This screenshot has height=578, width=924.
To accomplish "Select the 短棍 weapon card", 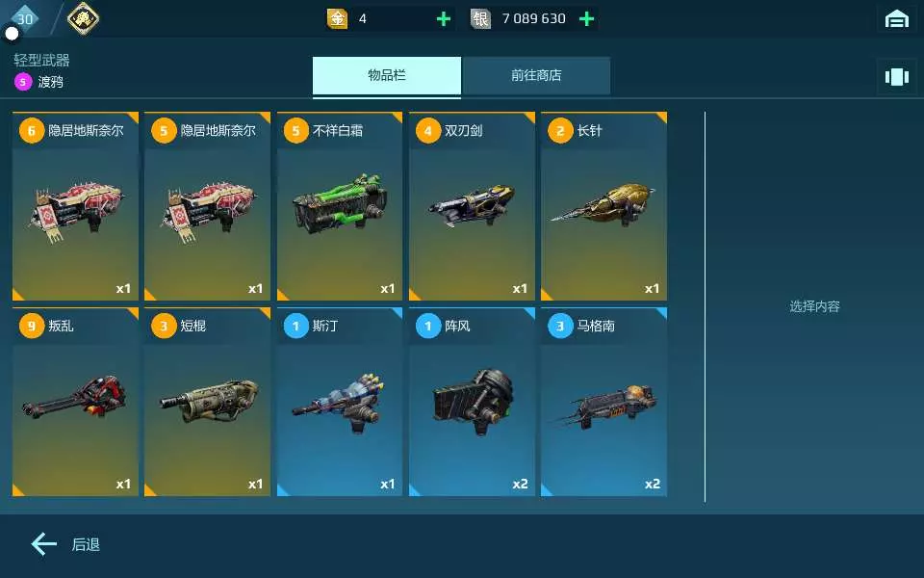I will click(208, 402).
